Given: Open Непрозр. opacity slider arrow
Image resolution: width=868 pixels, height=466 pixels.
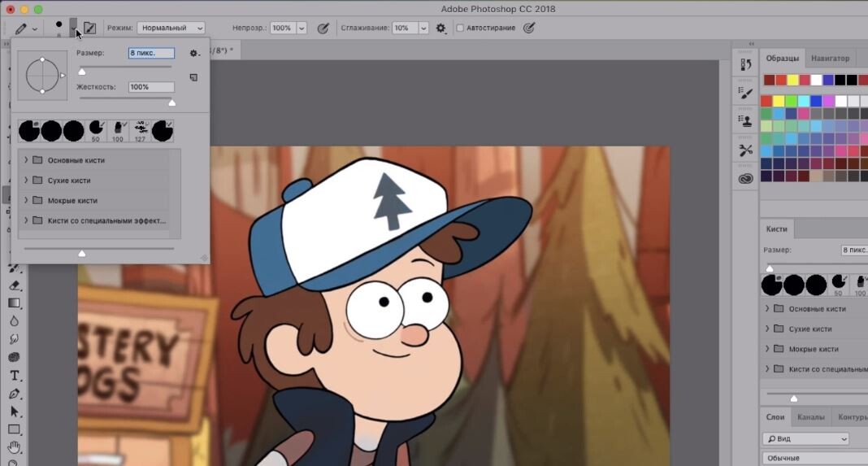Looking at the screenshot, I should click(x=302, y=28).
